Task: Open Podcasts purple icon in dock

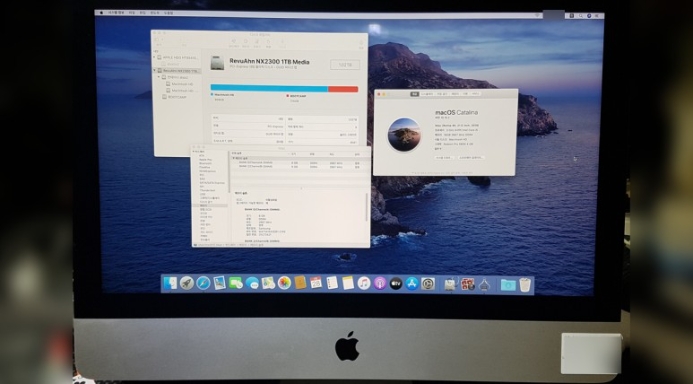Action: click(x=380, y=283)
